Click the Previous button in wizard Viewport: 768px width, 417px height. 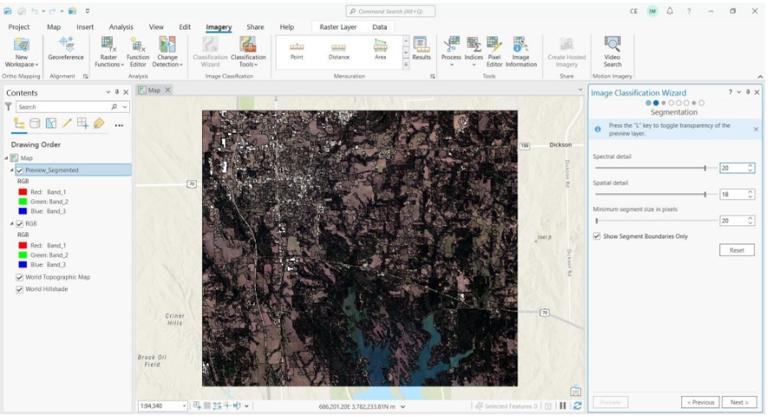[700, 402]
